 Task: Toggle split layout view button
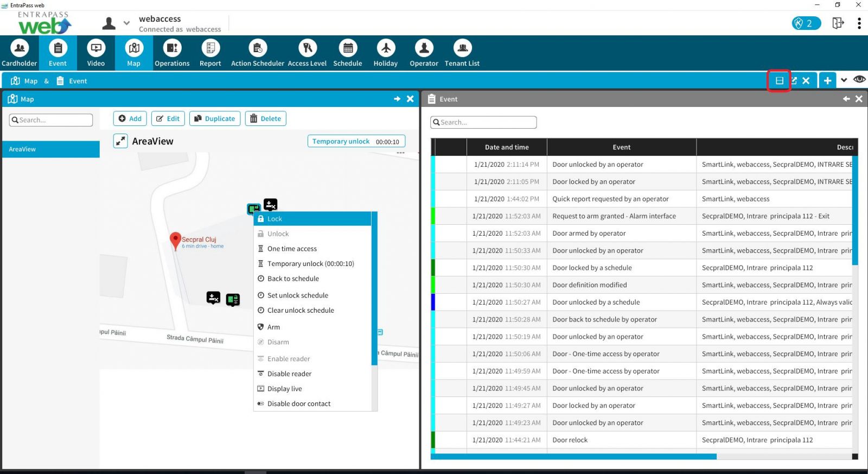779,80
